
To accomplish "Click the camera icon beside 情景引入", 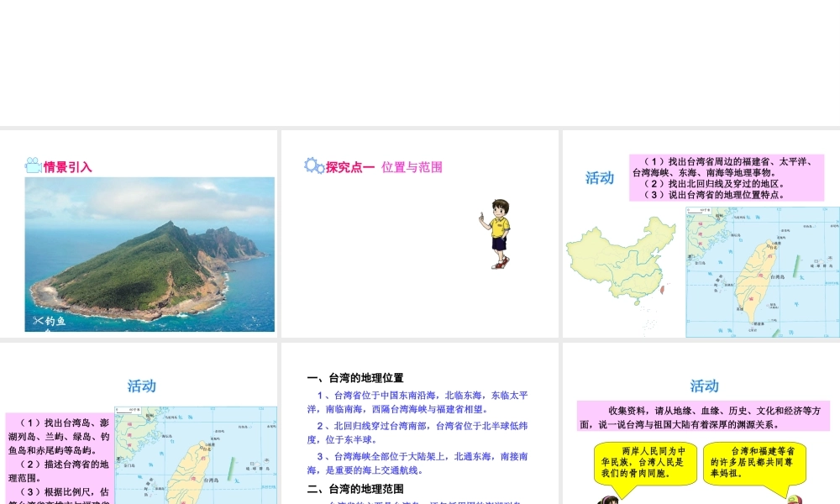I will coord(34,165).
